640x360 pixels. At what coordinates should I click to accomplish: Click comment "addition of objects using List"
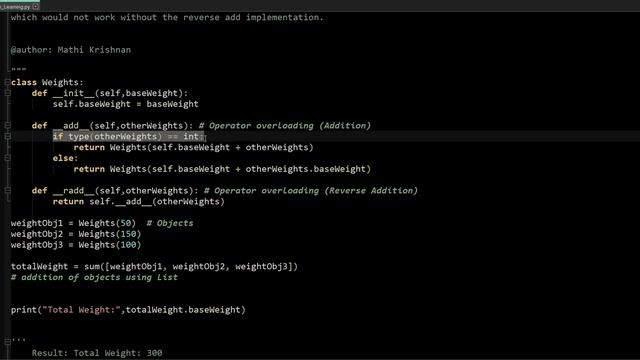tap(94, 278)
